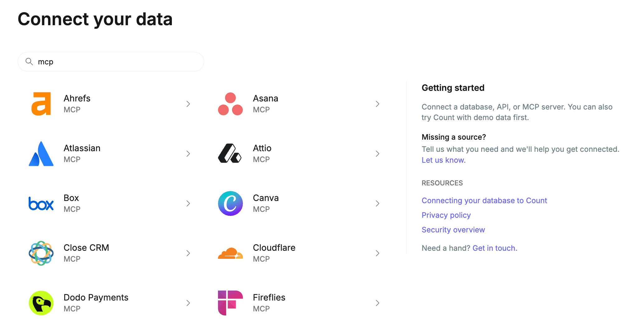Click the Dodo Payments bird logo

[41, 303]
